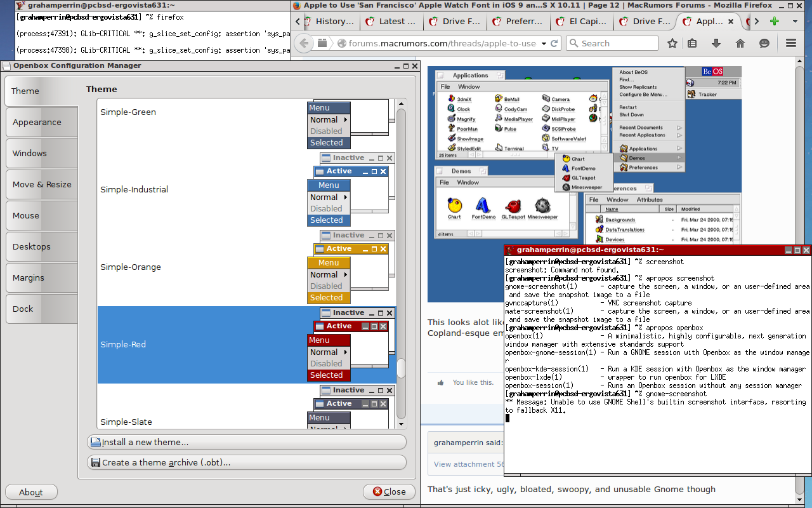
Task: Click 'grahamperrin said:' quote header
Action: (x=468, y=443)
